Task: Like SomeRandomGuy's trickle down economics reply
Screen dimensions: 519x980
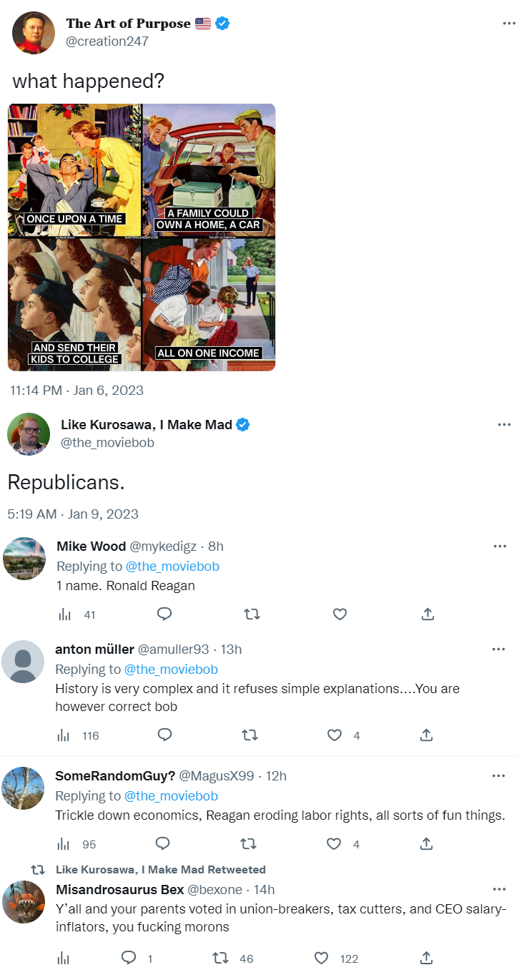Action: pos(334,844)
